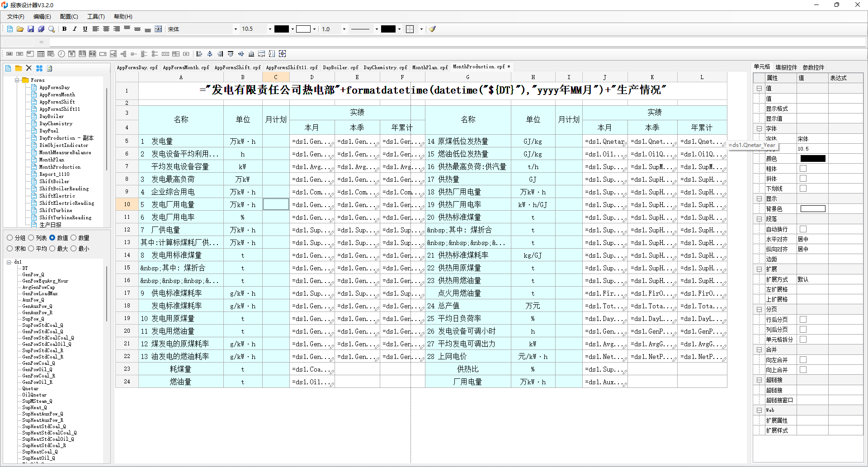Toggle italic formatting

click(x=75, y=29)
